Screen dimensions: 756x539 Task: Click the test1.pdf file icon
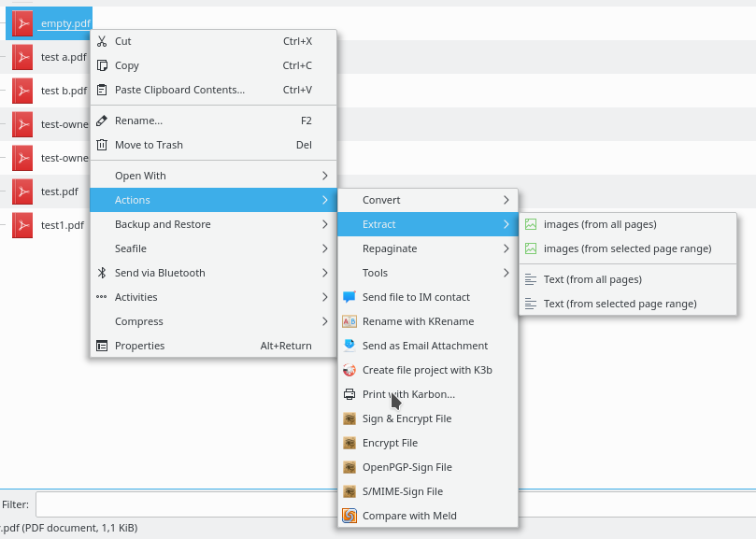pyautogui.click(x=22, y=225)
